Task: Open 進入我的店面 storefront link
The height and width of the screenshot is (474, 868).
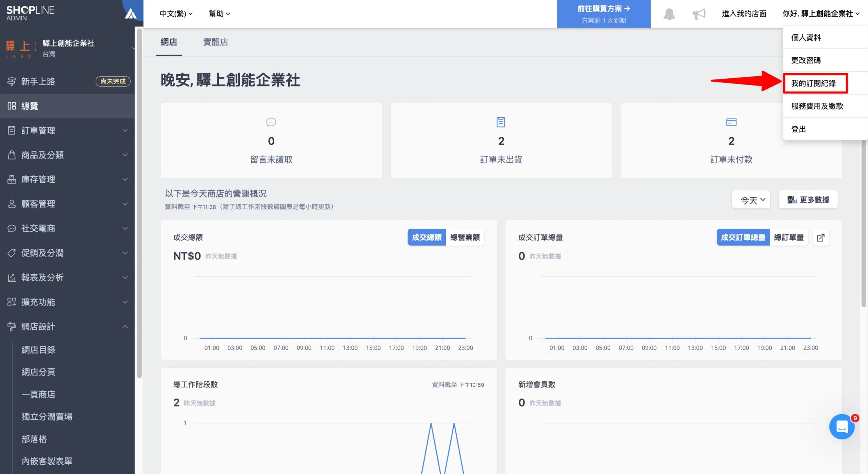Action: point(744,14)
